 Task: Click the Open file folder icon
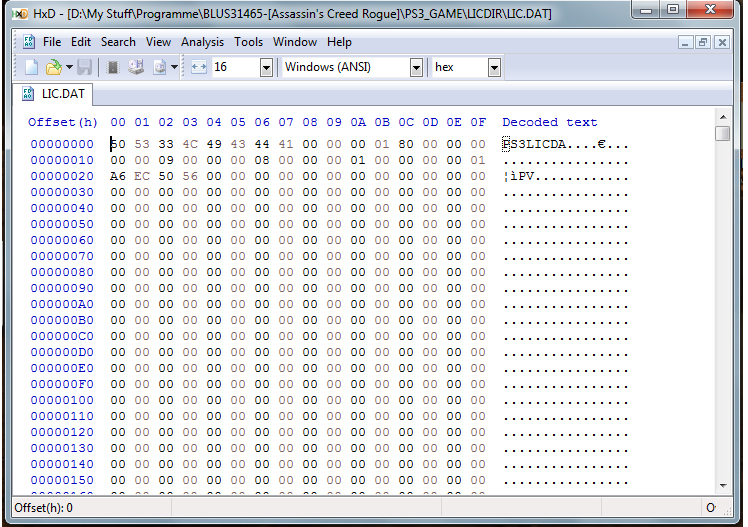(x=51, y=67)
